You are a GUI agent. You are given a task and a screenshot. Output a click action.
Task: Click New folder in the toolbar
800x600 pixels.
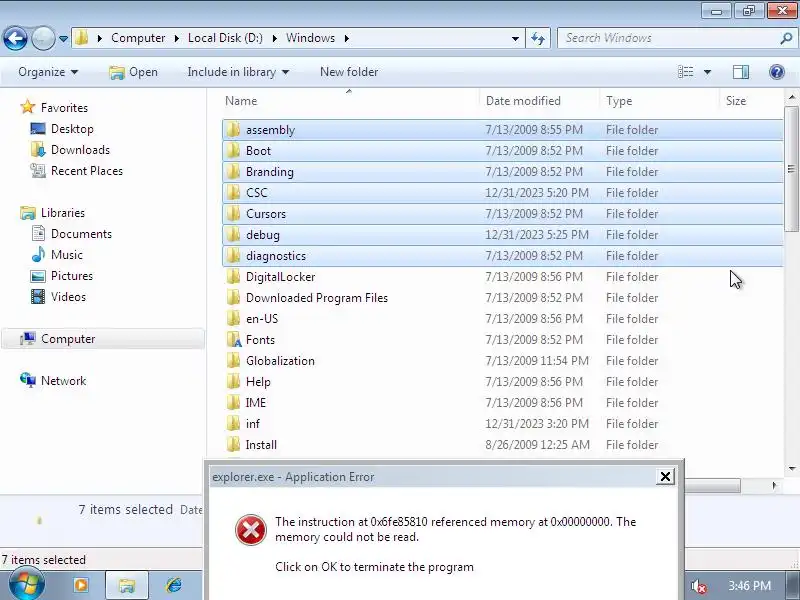coord(349,72)
